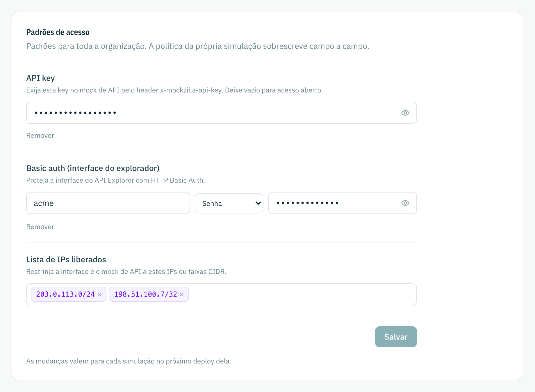Image resolution: width=535 pixels, height=392 pixels.
Task: Click the 'As mudanças valem' footer note
Action: pyautogui.click(x=129, y=361)
